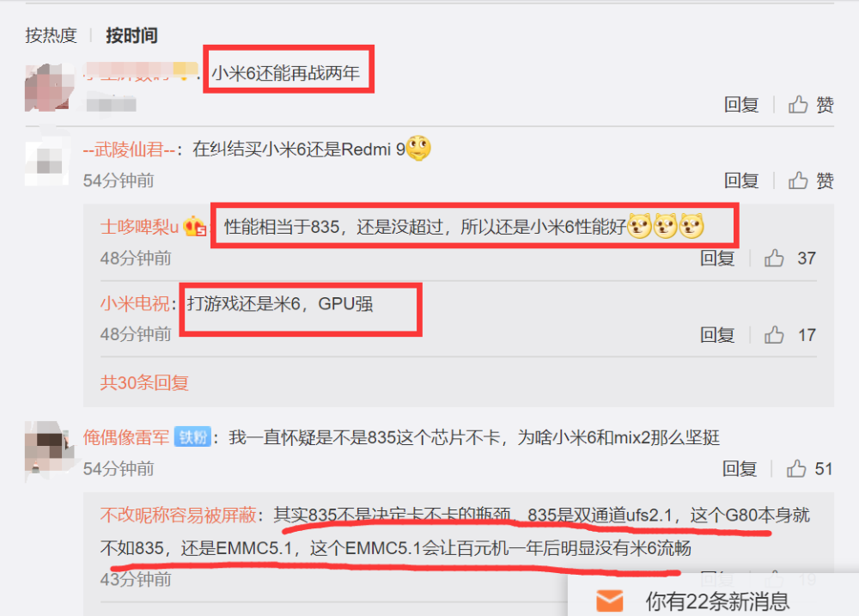The width and height of the screenshot is (859, 616).
Task: Expand 共30条回复 to view all replies
Action: click(144, 382)
